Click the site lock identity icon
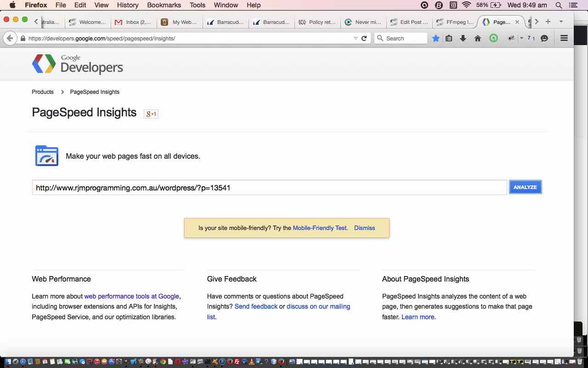588x368 pixels. click(23, 38)
